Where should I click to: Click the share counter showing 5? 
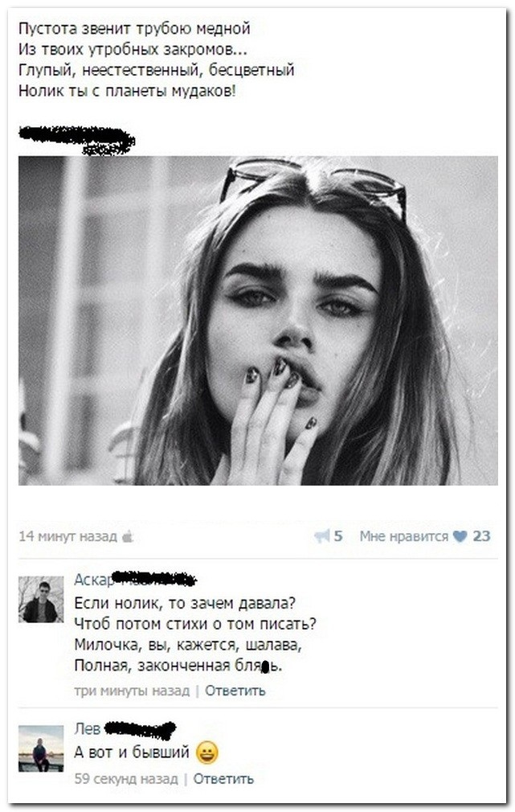click(338, 536)
